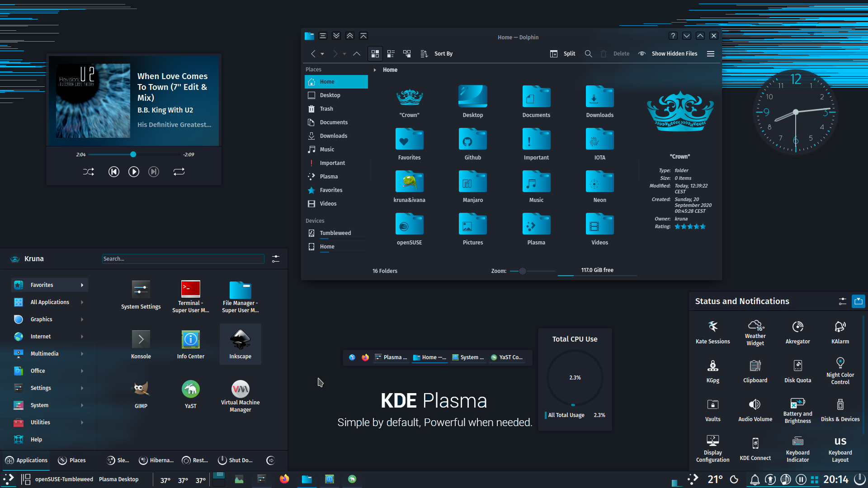
Task: Open the search icon in Dolphin toolbar
Action: (x=588, y=54)
